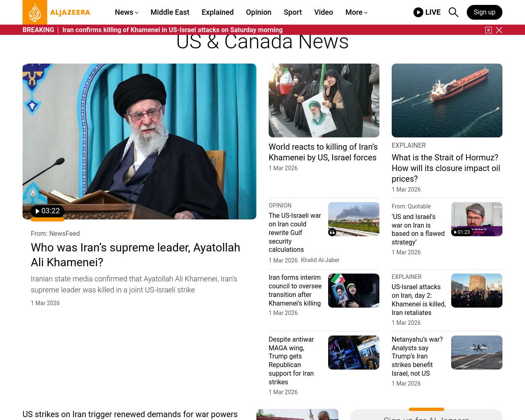Viewport: 525px width, 420px height.
Task: Open the Middle East section
Action: pos(170,12)
